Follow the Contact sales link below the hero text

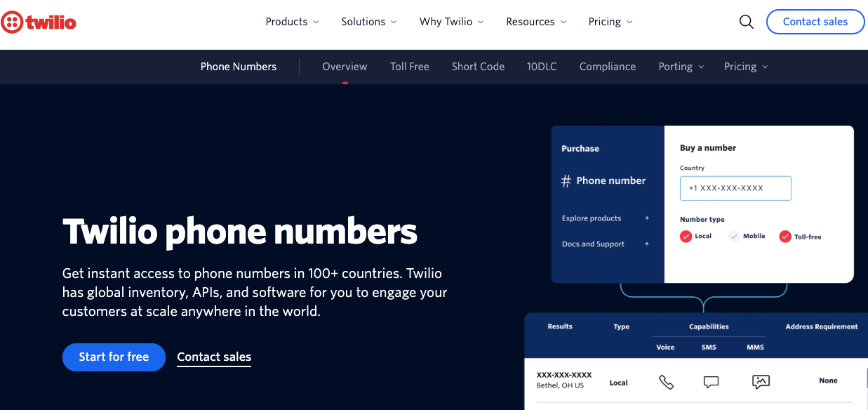[x=213, y=357]
